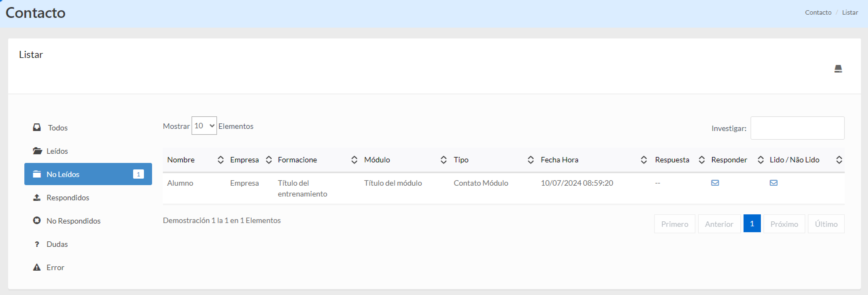Open the Error category
Image resolution: width=868 pixels, height=295 pixels.
click(x=55, y=267)
